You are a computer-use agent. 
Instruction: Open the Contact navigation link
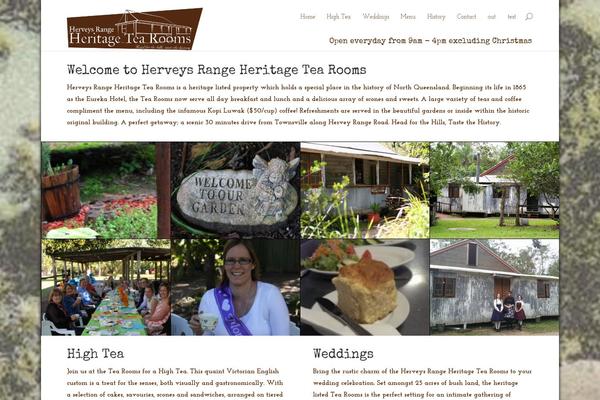pos(466,16)
